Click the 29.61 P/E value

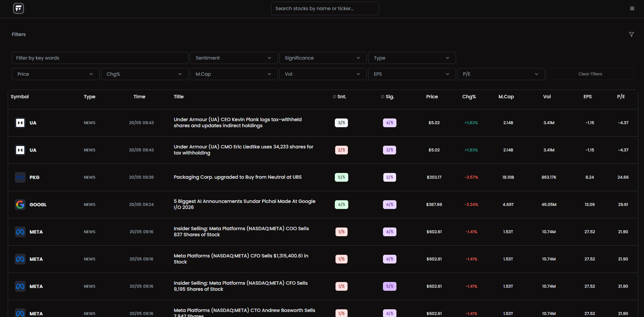tap(623, 205)
